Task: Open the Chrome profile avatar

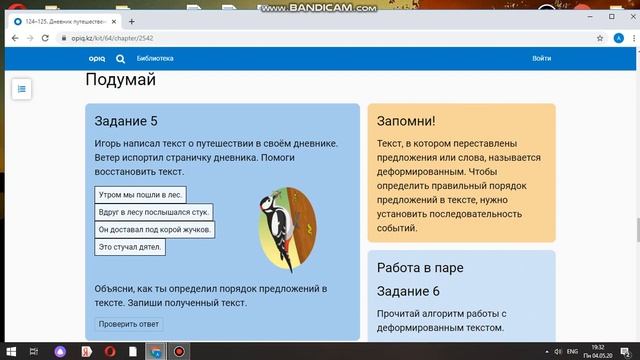Action: (x=619, y=38)
